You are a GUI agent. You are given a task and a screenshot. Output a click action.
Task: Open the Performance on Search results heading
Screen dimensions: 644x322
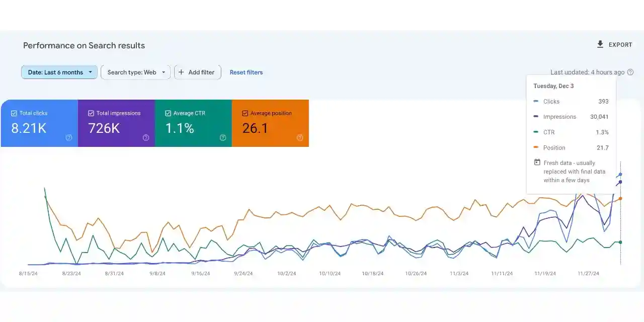[x=84, y=45]
